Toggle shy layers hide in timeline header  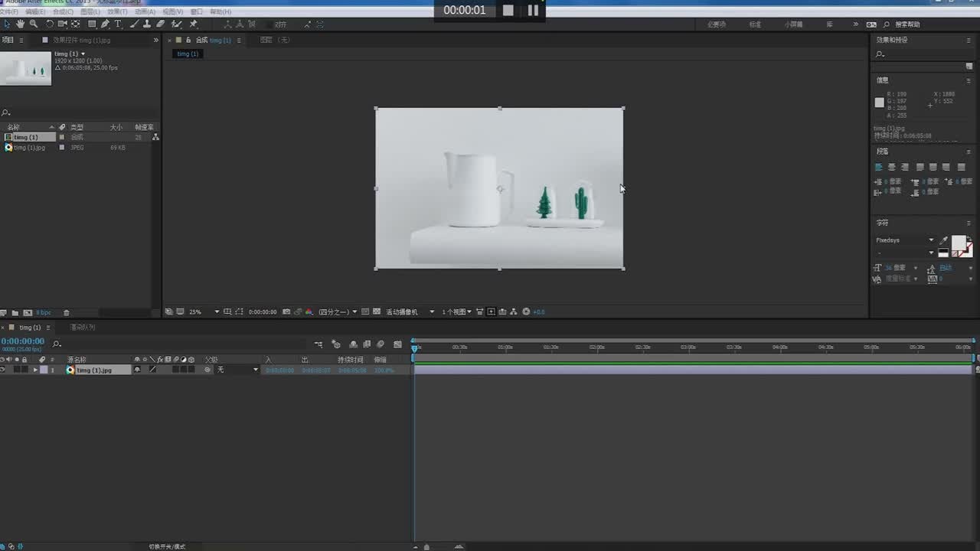(353, 344)
